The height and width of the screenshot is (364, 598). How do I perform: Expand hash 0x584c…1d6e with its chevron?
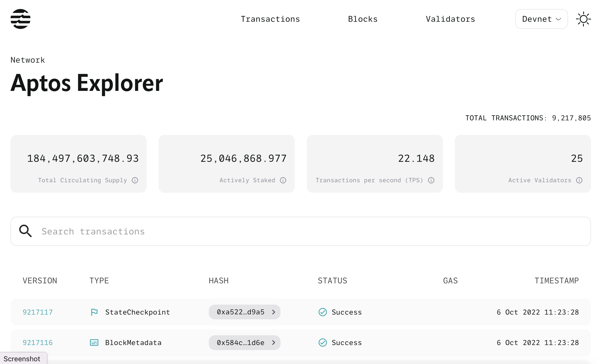[x=274, y=343]
